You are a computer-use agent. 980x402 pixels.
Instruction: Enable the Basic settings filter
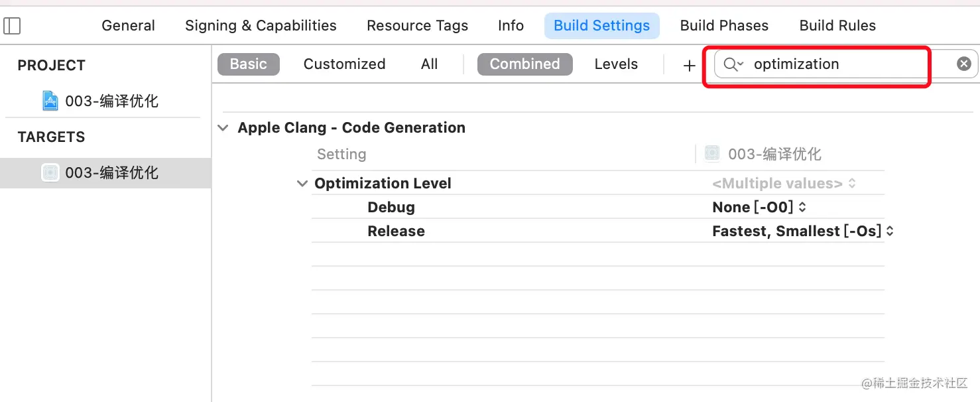coord(249,64)
